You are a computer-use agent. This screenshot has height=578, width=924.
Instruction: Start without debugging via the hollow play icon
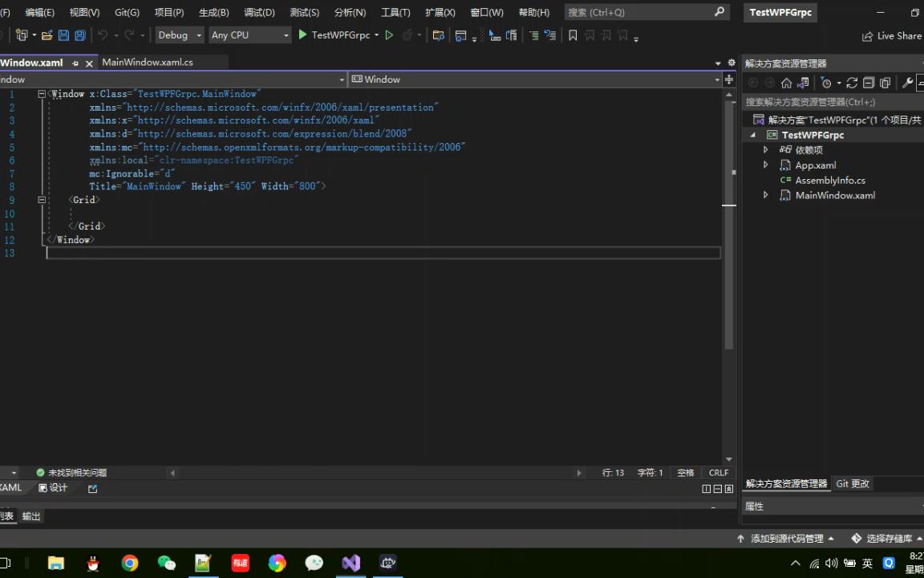(389, 35)
